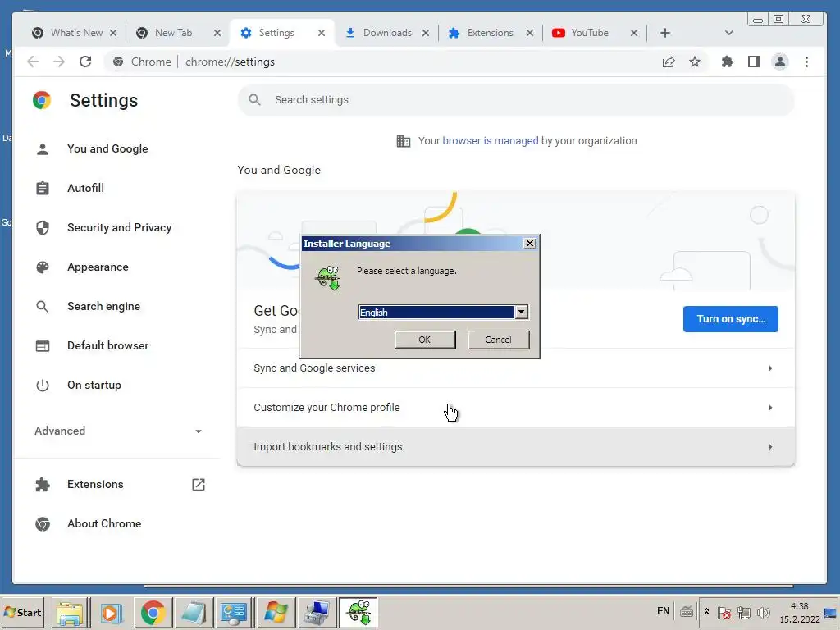The image size is (840, 630).
Task: Show hidden tray icons arrow
Action: tap(706, 612)
